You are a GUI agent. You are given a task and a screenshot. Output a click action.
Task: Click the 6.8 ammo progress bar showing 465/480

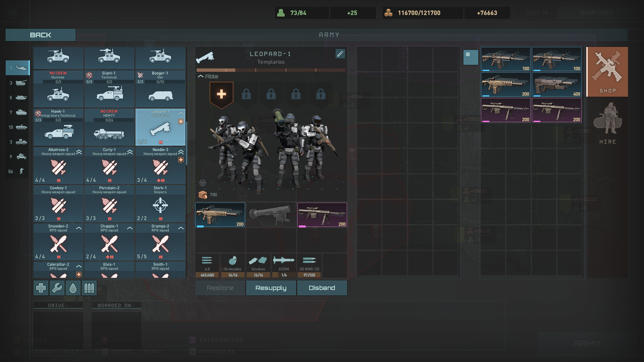pyautogui.click(x=207, y=275)
